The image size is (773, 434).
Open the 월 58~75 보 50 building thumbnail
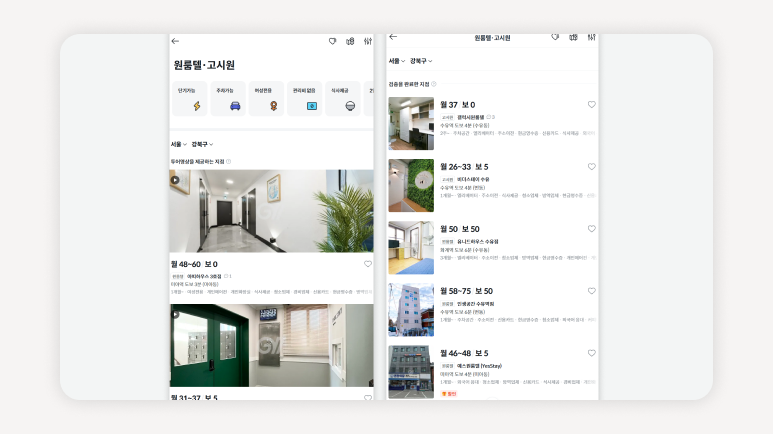(x=411, y=309)
